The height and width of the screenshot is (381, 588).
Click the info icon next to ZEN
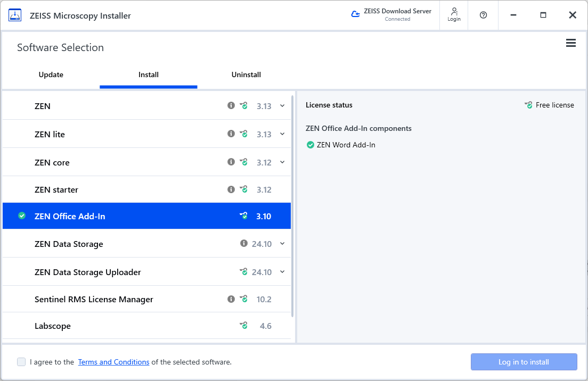[231, 105]
